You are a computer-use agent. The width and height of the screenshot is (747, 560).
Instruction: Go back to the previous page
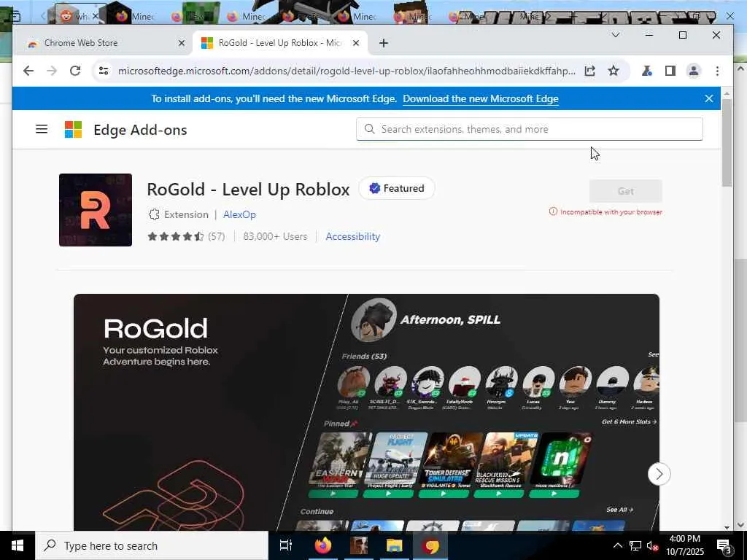(28, 71)
